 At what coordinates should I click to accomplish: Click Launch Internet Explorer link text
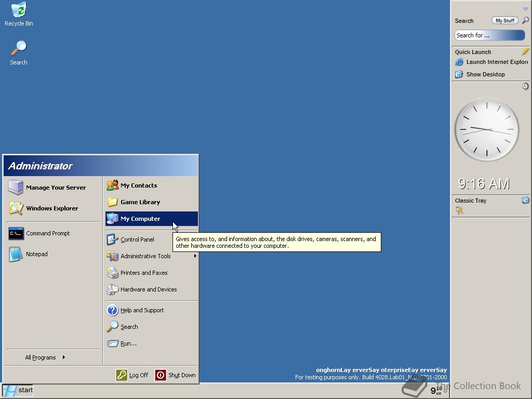click(x=497, y=62)
